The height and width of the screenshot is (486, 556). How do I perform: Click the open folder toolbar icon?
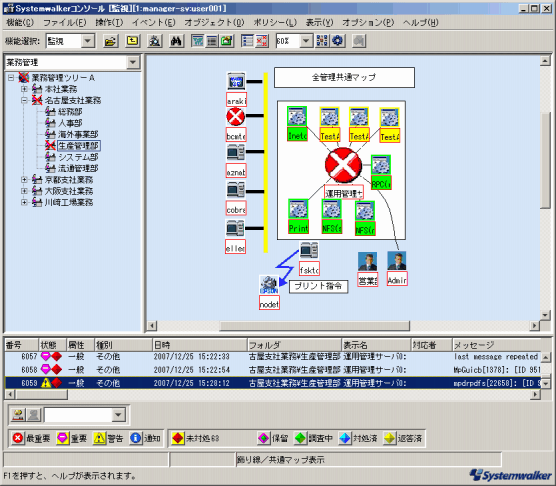coord(111,41)
